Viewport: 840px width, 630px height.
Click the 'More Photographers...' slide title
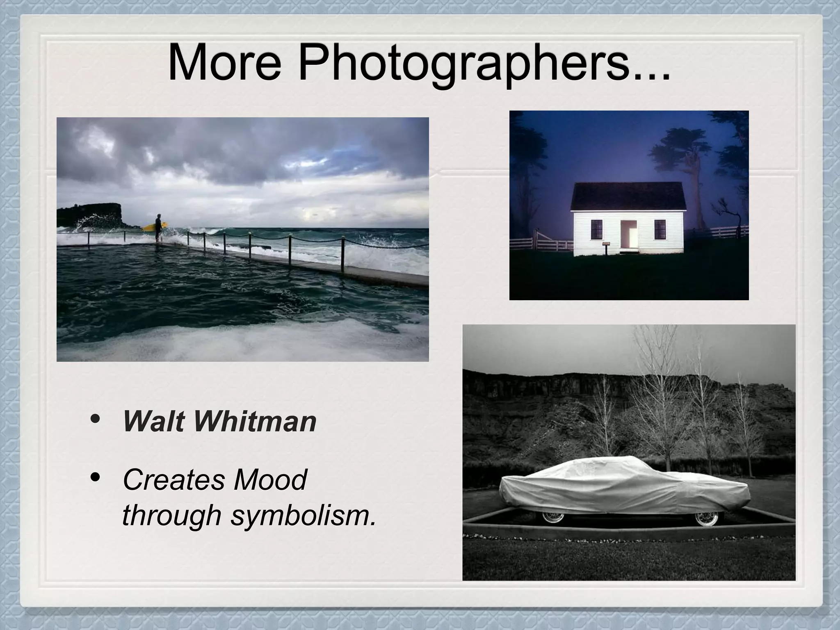[419, 65]
